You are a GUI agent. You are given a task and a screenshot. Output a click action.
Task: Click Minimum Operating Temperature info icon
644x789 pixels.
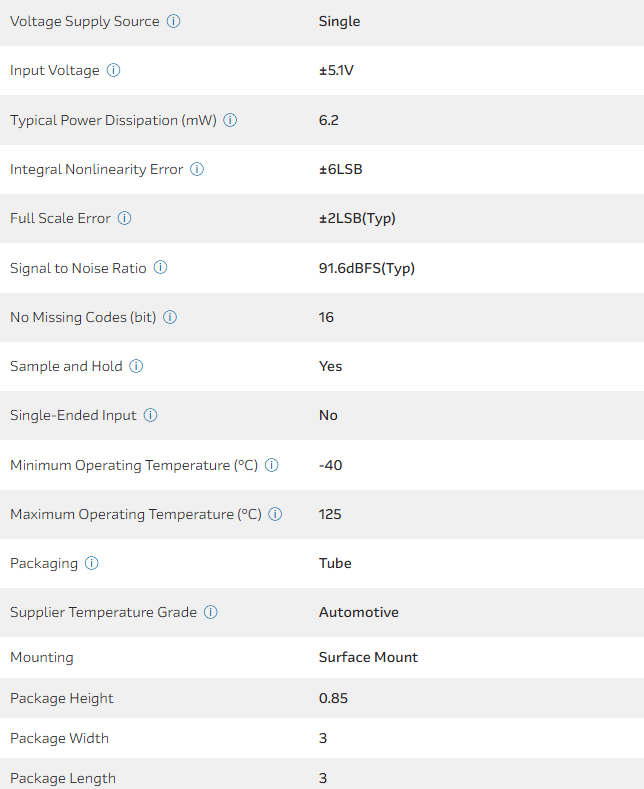272,465
